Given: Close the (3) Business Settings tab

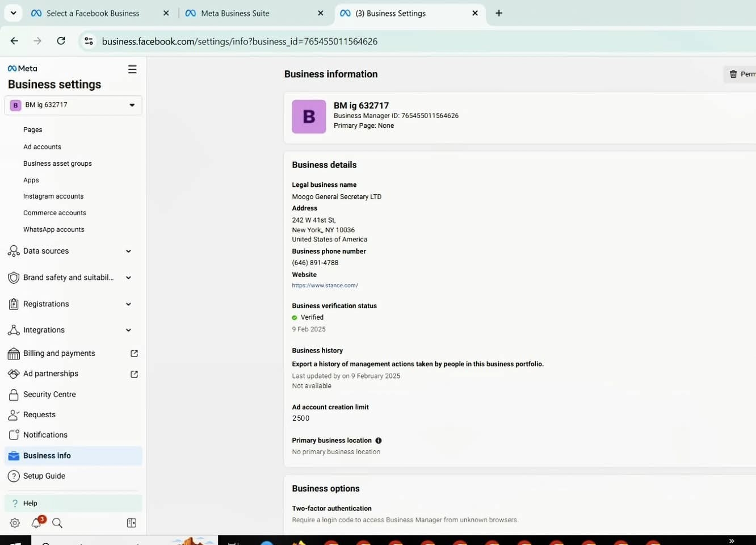Looking at the screenshot, I should 475,13.
